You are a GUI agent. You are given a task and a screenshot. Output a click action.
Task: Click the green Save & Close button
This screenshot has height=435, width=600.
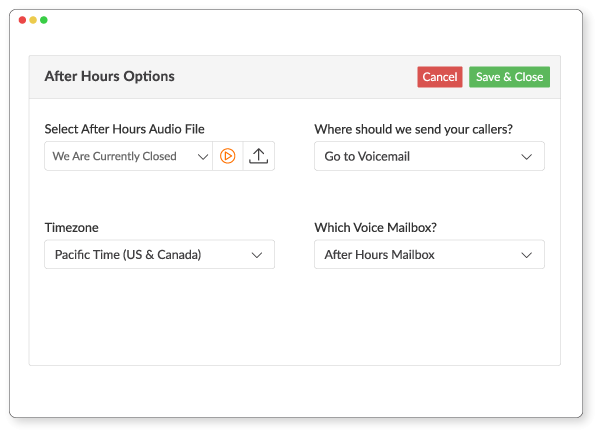click(509, 77)
